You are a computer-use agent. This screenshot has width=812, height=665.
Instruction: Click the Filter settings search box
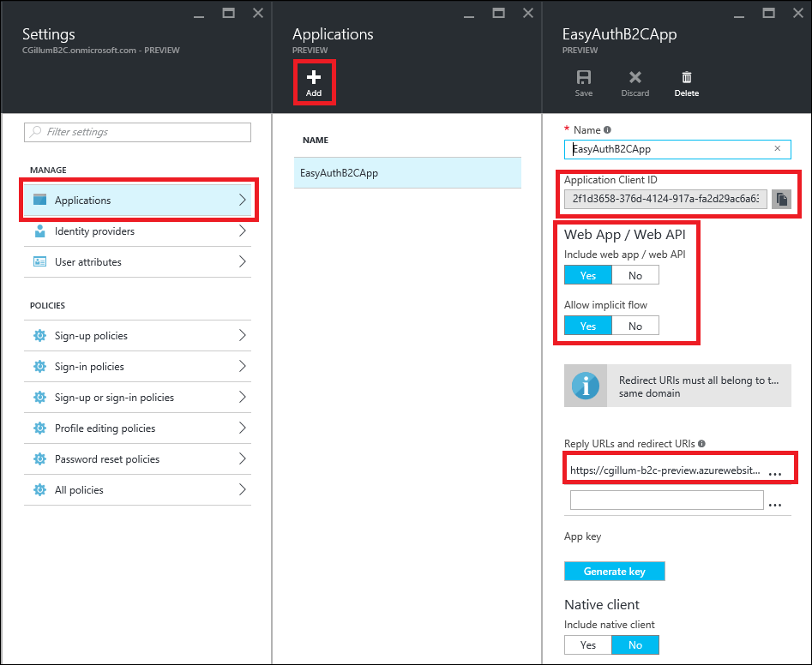coord(137,132)
